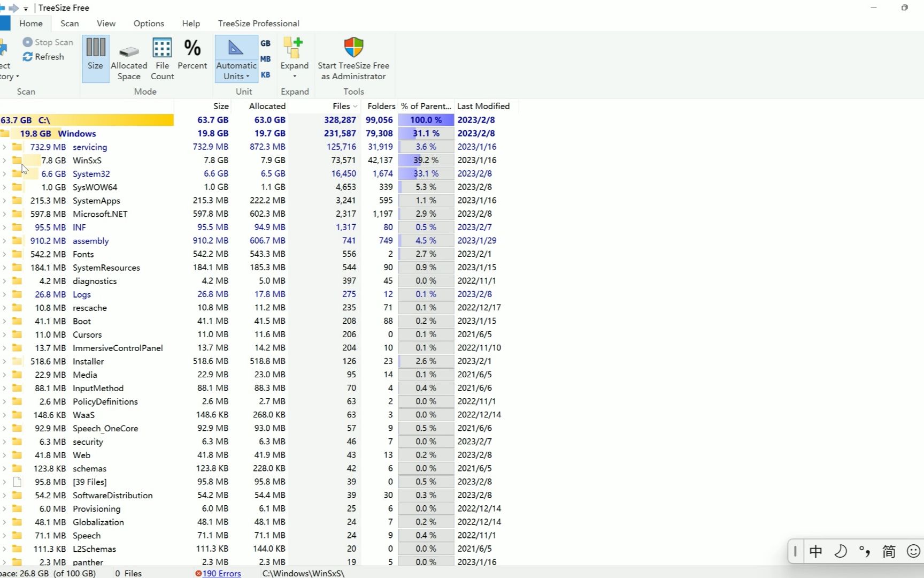Click the quick access forward arrow
The height and width of the screenshot is (578, 924).
(x=14, y=8)
